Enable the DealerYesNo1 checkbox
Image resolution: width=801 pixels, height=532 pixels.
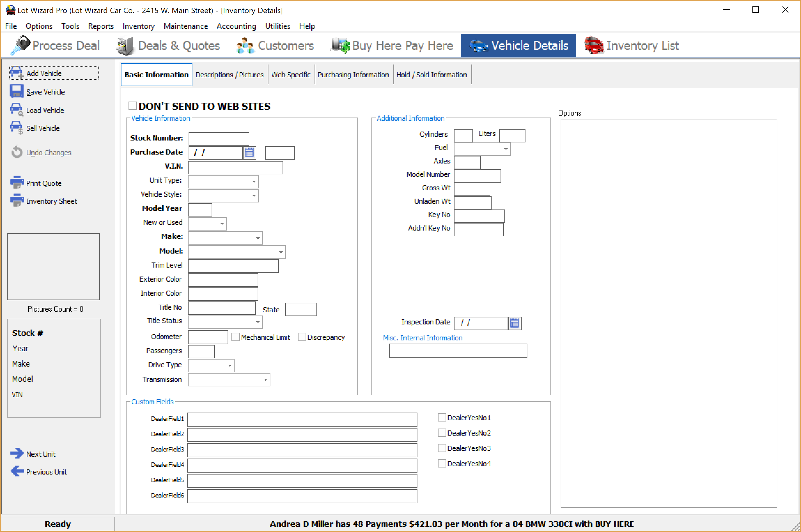[441, 417]
